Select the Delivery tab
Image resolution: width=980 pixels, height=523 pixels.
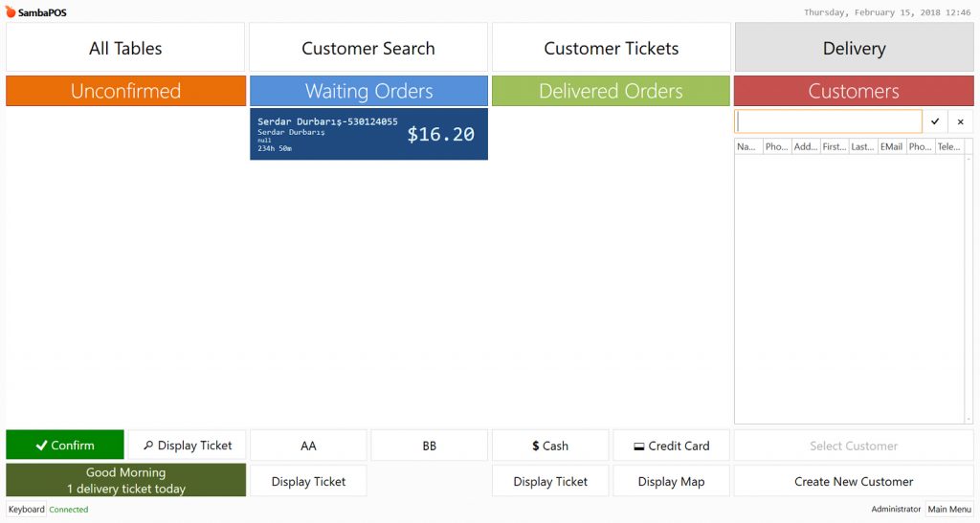pyautogui.click(x=854, y=49)
